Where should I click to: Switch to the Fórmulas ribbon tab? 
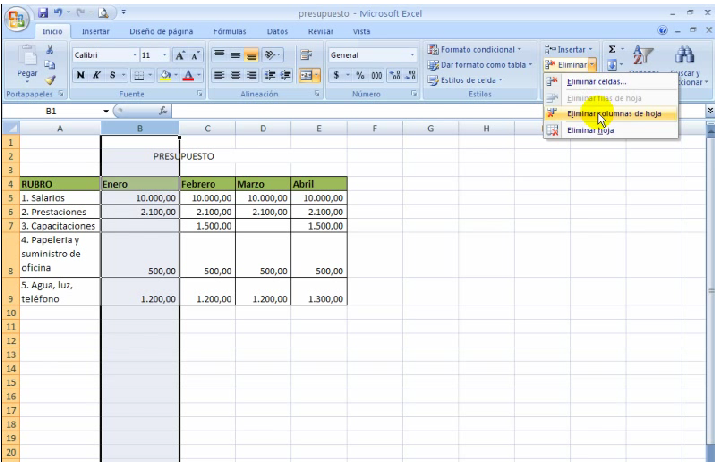[x=229, y=31]
